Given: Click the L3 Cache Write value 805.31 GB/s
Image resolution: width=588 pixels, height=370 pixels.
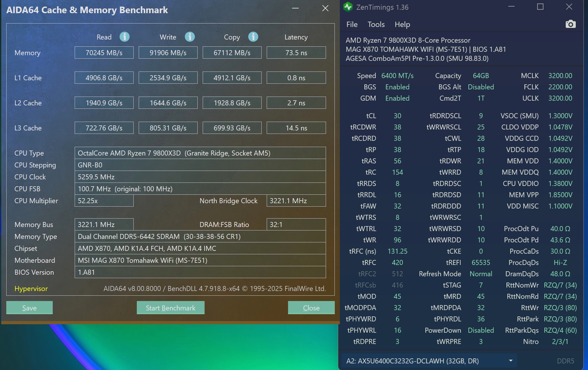Looking at the screenshot, I should 168,128.
